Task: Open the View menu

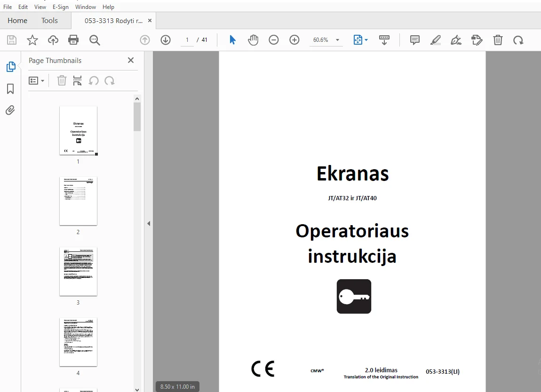Action: pyautogui.click(x=40, y=7)
